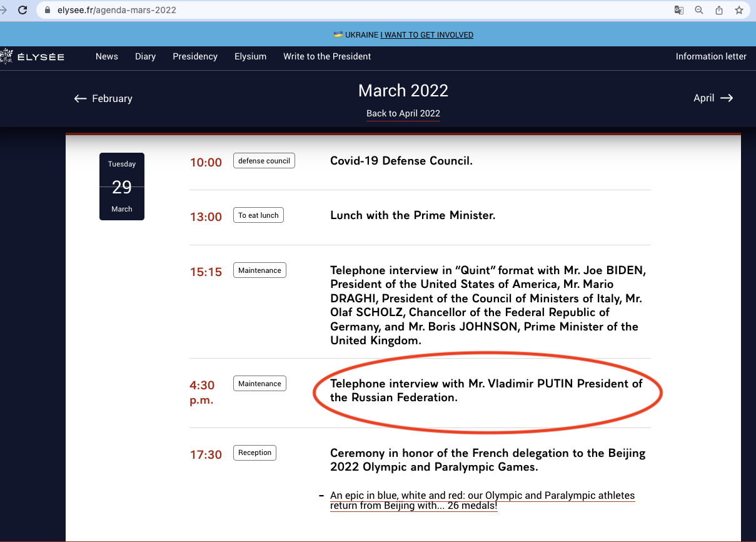Click the 'defense council' tag
Image resolution: width=756 pixels, height=542 pixels.
(x=264, y=161)
